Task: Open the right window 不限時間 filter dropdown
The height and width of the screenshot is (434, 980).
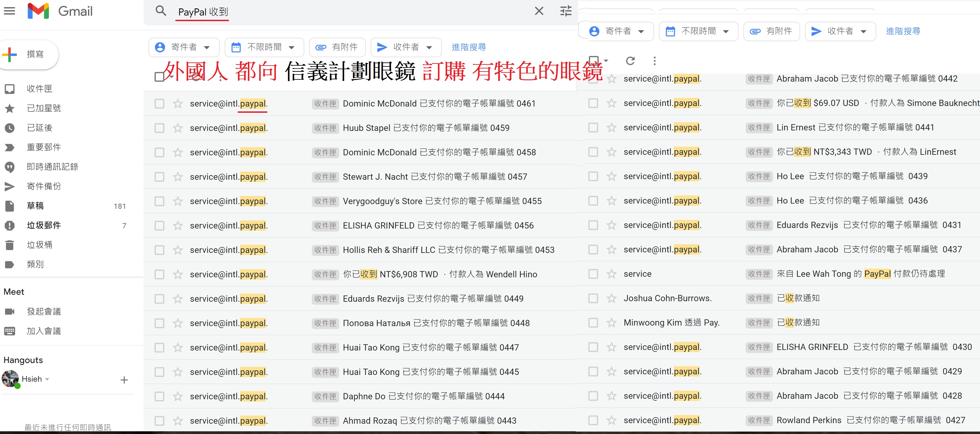Action: pyautogui.click(x=698, y=31)
